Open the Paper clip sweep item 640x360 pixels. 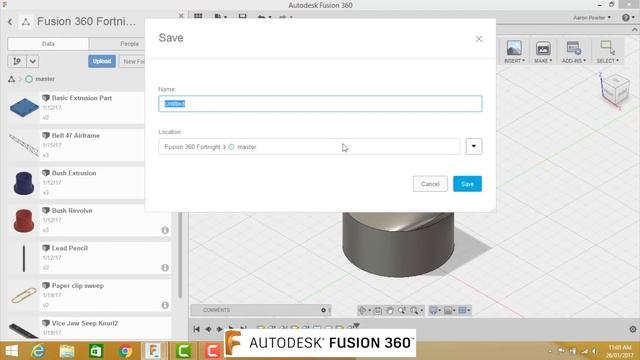[x=89, y=296]
